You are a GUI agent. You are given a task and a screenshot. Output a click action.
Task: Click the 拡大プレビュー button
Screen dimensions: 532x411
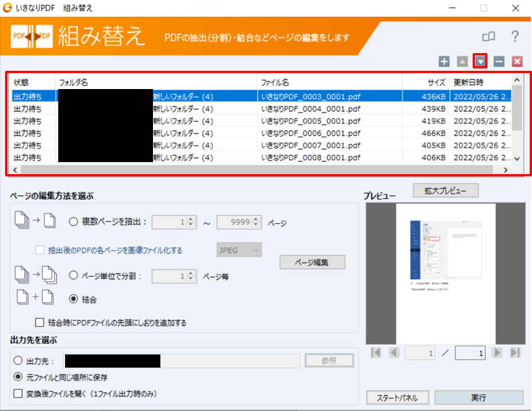tap(445, 191)
